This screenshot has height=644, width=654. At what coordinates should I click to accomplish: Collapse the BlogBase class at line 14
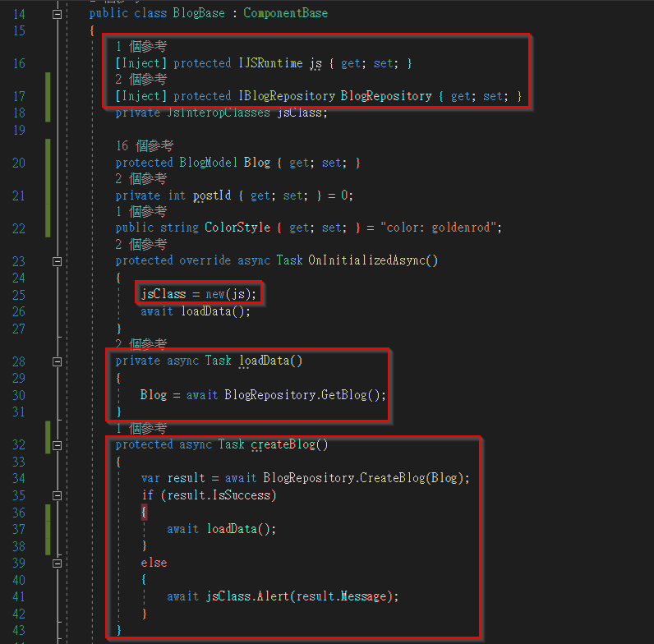[x=58, y=15]
